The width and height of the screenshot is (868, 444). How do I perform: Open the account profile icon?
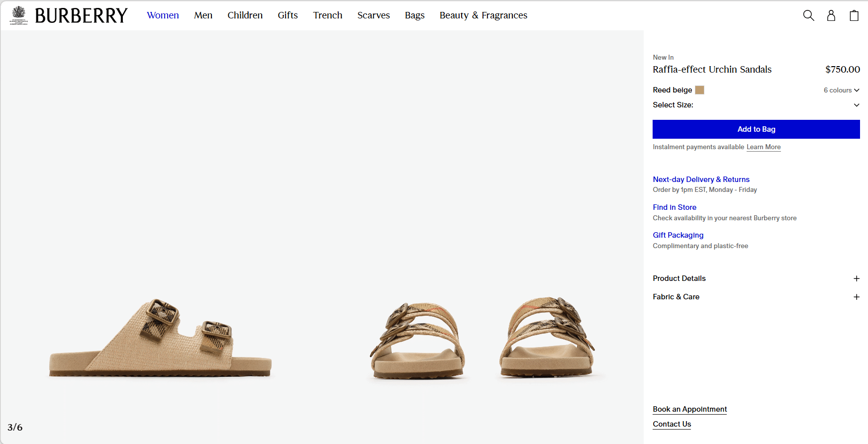831,15
